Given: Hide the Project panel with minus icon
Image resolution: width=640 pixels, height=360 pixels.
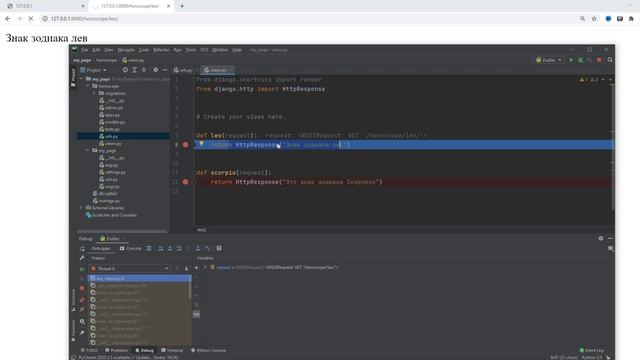Looking at the screenshot, I should 164,70.
